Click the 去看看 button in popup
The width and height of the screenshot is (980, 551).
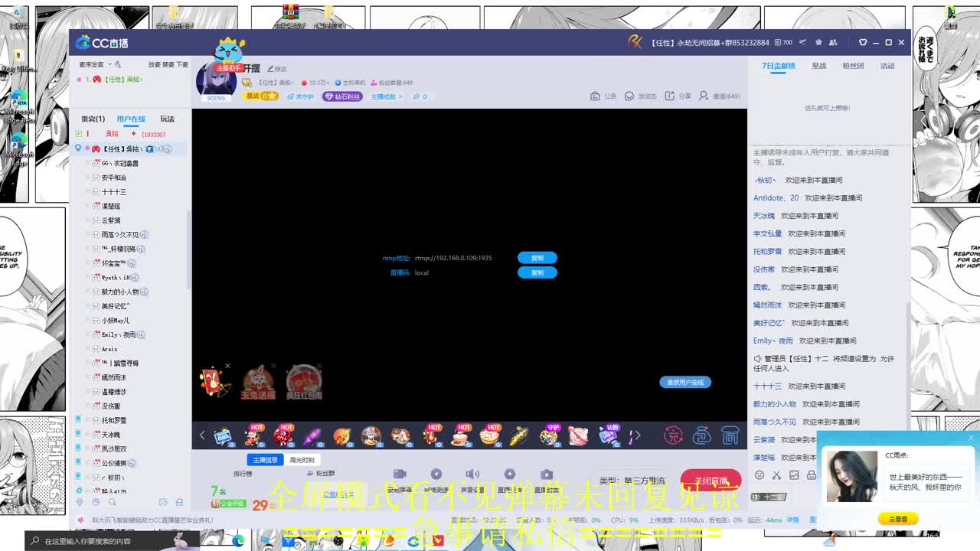[x=897, y=519]
